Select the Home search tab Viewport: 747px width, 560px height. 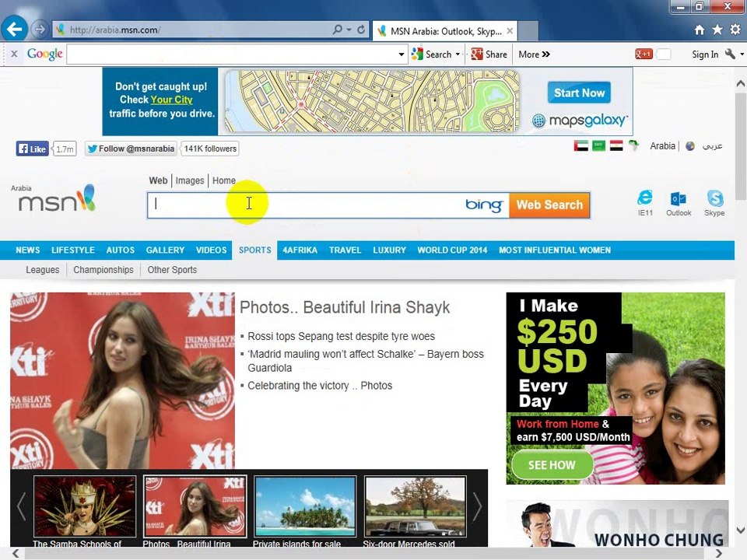224,180
